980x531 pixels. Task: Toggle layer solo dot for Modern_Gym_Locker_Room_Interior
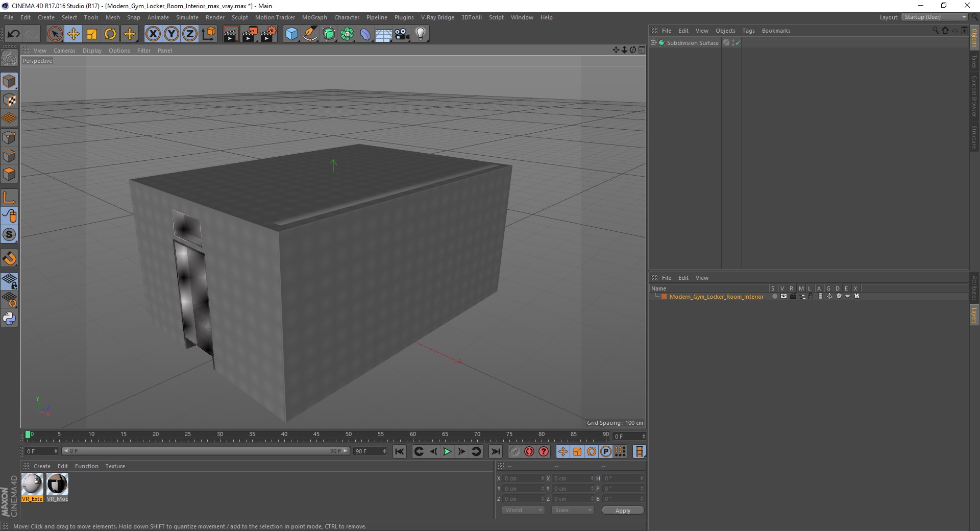pyautogui.click(x=774, y=296)
